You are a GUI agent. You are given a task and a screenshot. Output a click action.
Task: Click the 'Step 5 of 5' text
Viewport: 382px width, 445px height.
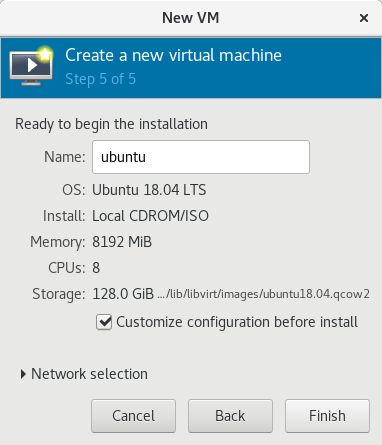click(x=100, y=79)
